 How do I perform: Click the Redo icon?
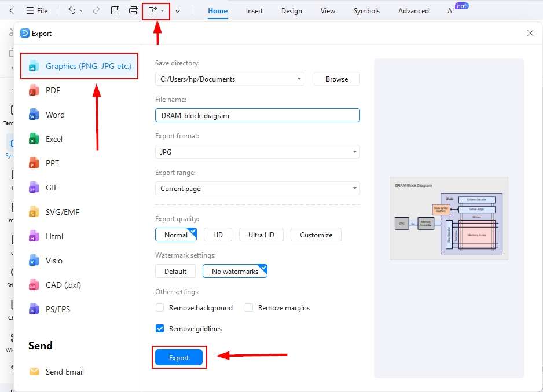point(96,10)
